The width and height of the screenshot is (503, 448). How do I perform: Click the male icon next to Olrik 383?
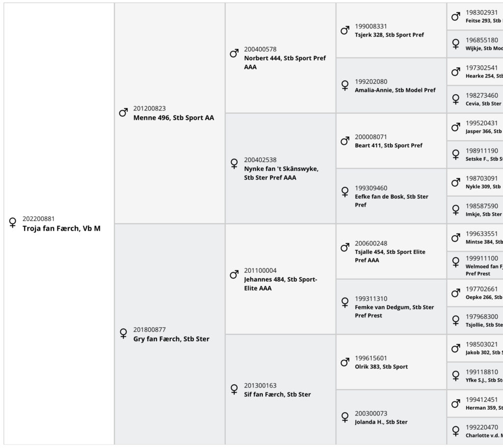point(344,362)
